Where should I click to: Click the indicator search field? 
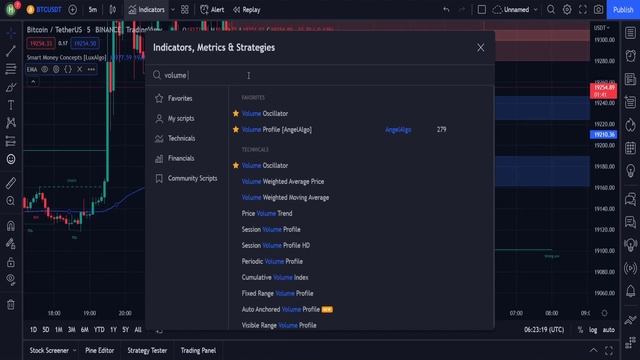tap(320, 75)
